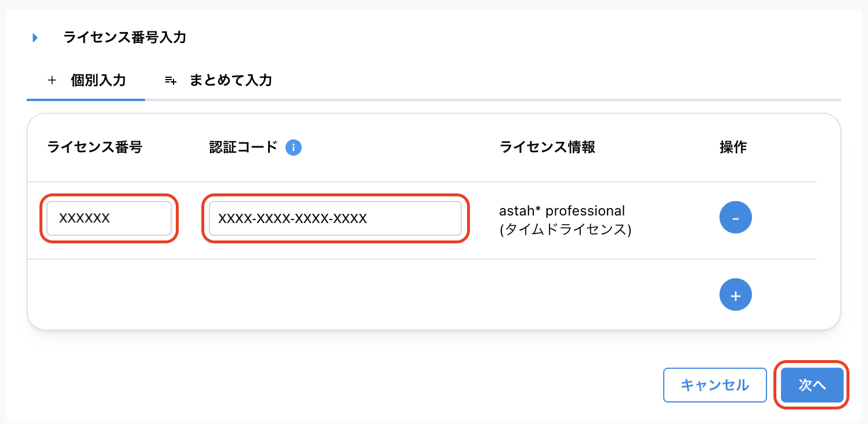The image size is (868, 424).
Task: Click the キャンセル button
Action: 715,385
